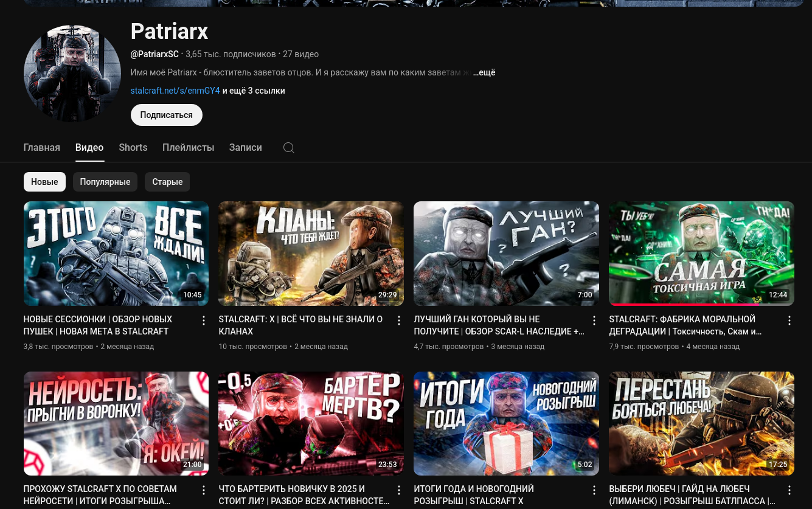Image resolution: width=812 pixels, height=509 pixels.
Task: Click the Patriarx channel avatar
Action: pyautogui.click(x=72, y=74)
